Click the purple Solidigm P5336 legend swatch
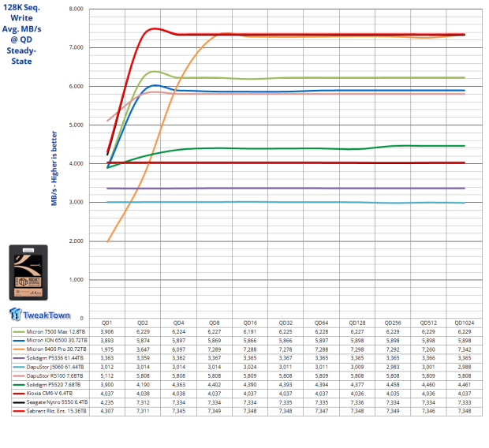The image size is (489, 448). tap(18, 358)
